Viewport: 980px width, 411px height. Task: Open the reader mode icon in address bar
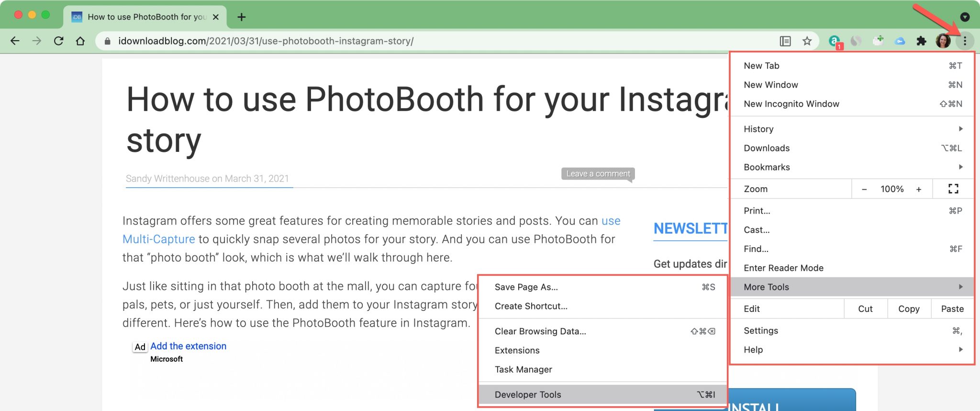(x=785, y=41)
